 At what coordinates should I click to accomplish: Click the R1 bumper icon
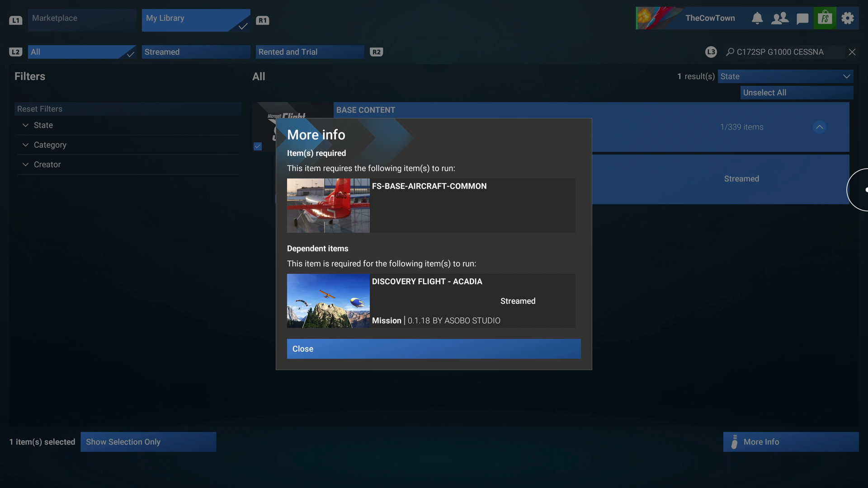263,20
